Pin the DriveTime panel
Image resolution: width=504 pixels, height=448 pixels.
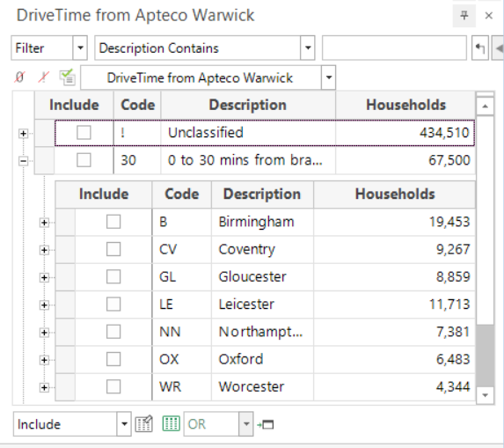point(464,16)
